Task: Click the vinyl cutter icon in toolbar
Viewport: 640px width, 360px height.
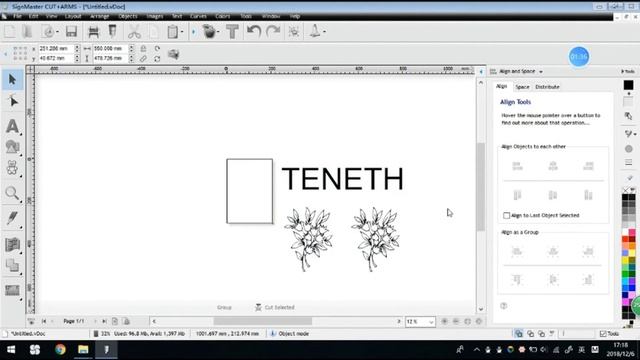Action: coord(93,31)
